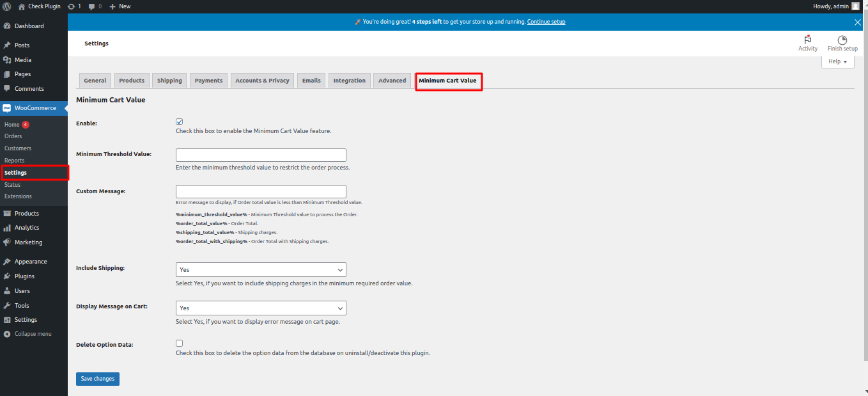Click the WordPress logo icon in admin bar
Image resolution: width=868 pixels, height=396 pixels.
[x=7, y=6]
